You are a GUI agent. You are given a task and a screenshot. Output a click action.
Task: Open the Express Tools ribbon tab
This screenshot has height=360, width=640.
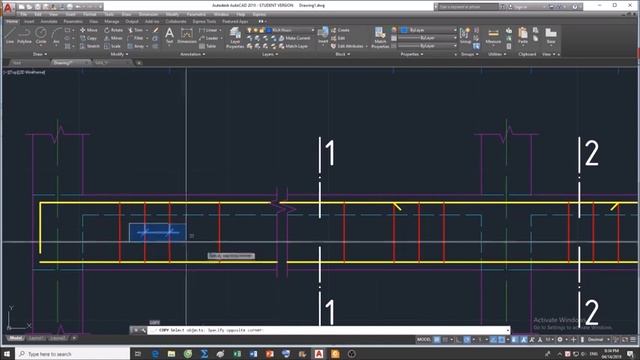click(x=204, y=21)
